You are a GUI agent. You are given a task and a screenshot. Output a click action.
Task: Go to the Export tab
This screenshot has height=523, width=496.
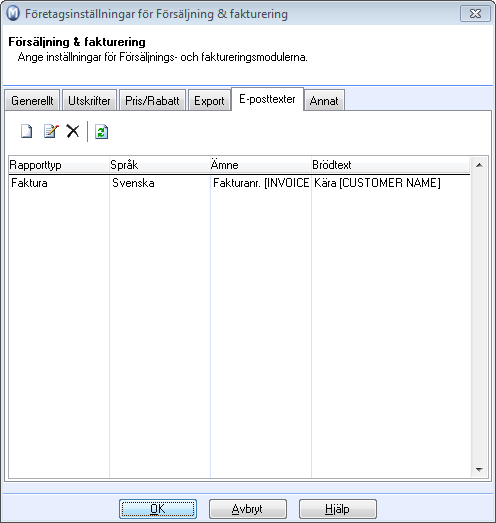pyautogui.click(x=209, y=100)
